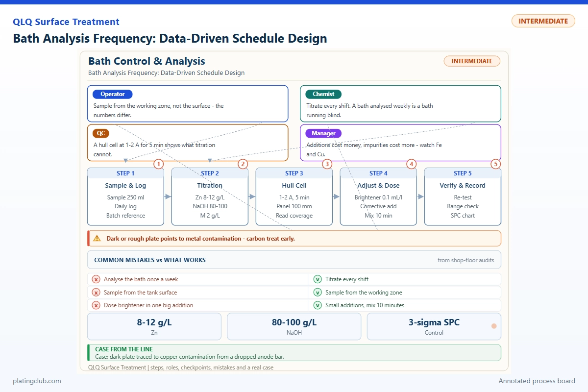Select the Chemist role pill
Viewport: 588px width, 392px height.
(x=323, y=94)
